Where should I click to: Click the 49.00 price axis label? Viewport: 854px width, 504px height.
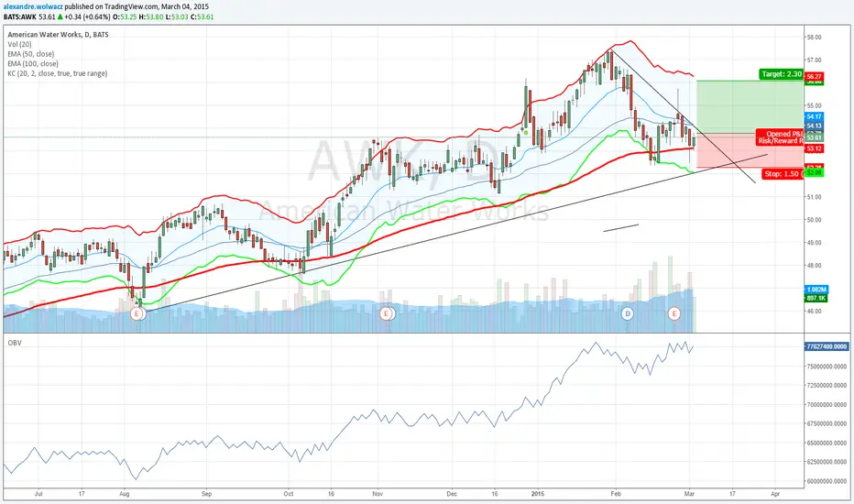pos(815,243)
